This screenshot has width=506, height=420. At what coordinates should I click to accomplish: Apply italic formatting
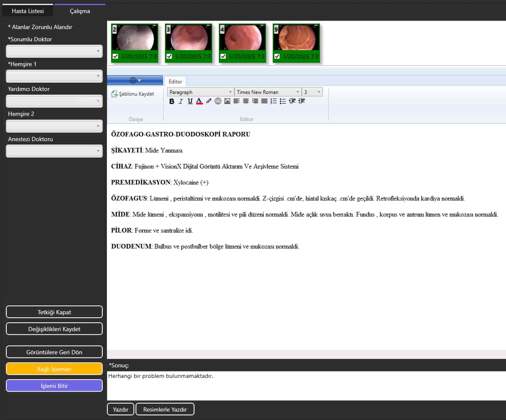coord(181,101)
